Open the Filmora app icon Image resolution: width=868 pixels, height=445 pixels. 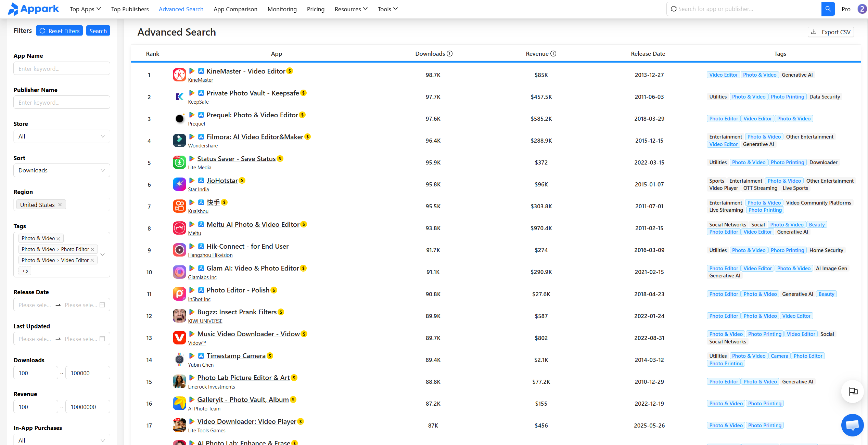click(179, 141)
